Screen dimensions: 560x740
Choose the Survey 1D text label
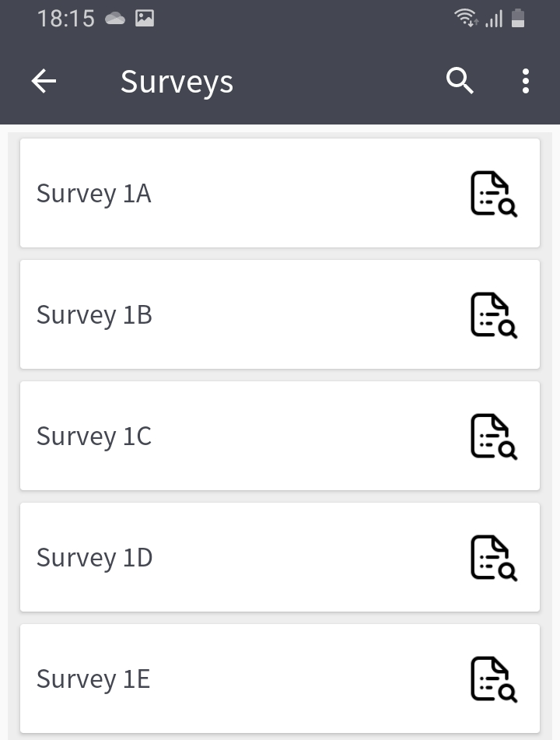point(94,558)
